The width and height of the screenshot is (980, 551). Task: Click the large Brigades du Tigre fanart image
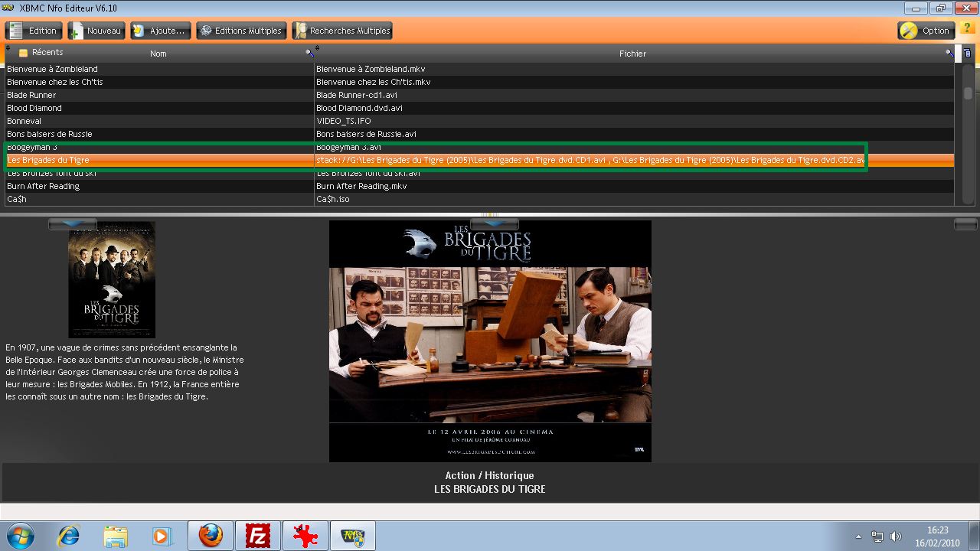[490, 341]
